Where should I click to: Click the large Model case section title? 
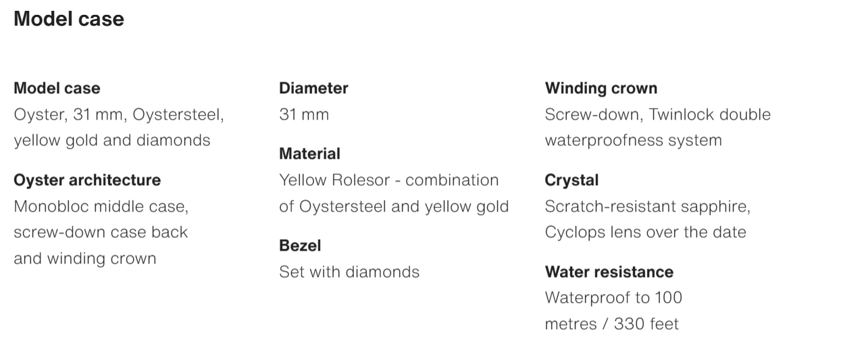[x=69, y=19]
